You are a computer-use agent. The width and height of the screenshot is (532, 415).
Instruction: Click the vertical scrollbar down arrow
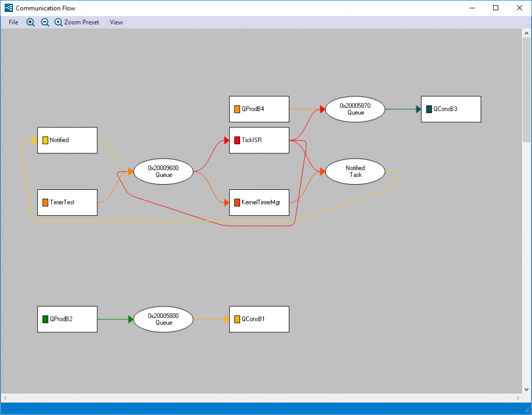pos(526,389)
